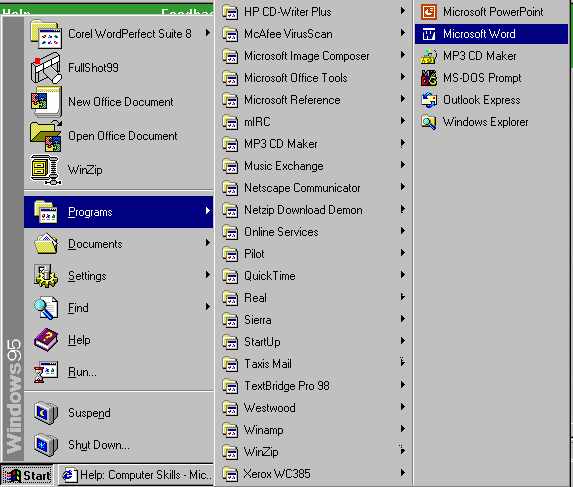Expand the Documents submenu arrow
The height and width of the screenshot is (487, 573).
point(208,243)
